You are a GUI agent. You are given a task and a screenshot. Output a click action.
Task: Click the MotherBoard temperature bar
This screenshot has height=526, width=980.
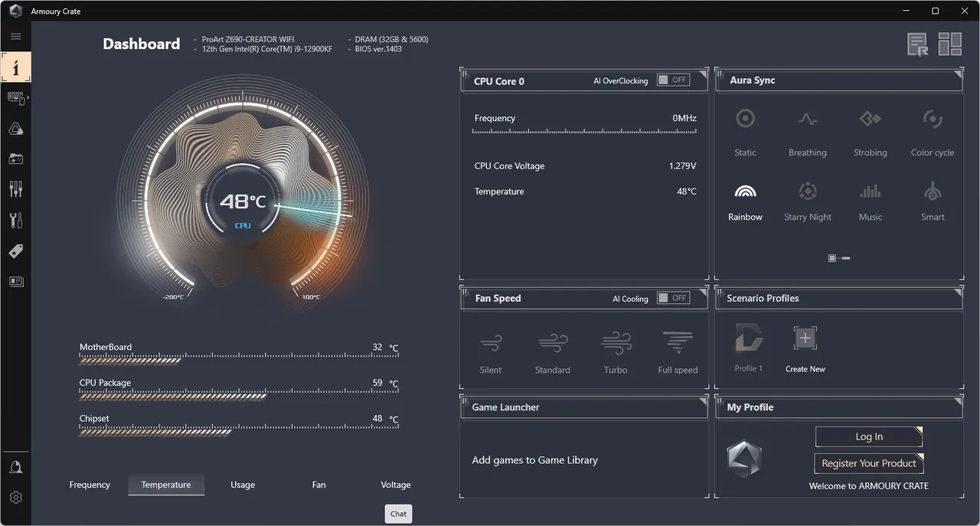(239, 358)
